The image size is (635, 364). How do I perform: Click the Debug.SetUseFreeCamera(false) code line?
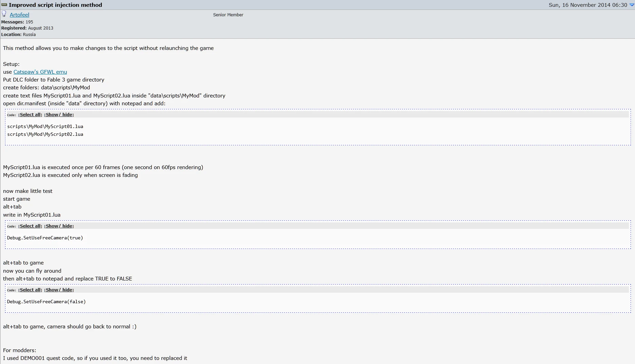47,302
